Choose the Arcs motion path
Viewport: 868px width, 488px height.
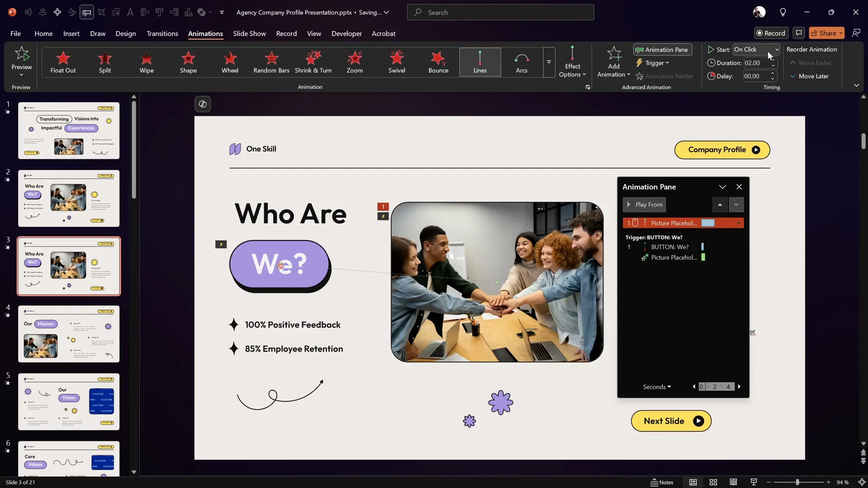click(x=521, y=62)
